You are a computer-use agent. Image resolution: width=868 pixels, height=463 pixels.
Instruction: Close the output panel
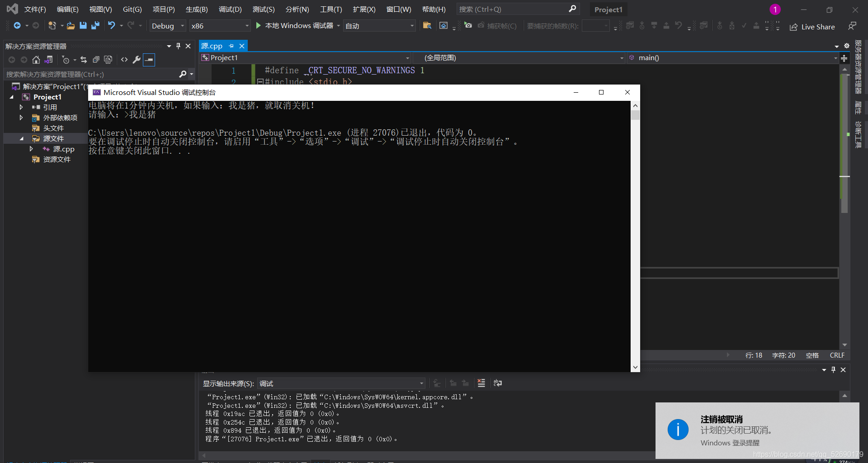pyautogui.click(x=843, y=370)
